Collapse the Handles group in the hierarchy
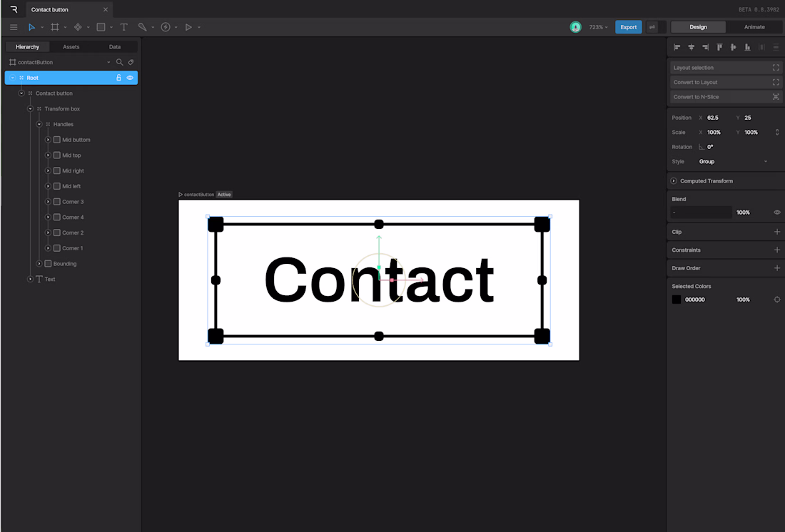Screen dimensions: 785x532 [x=39, y=124]
